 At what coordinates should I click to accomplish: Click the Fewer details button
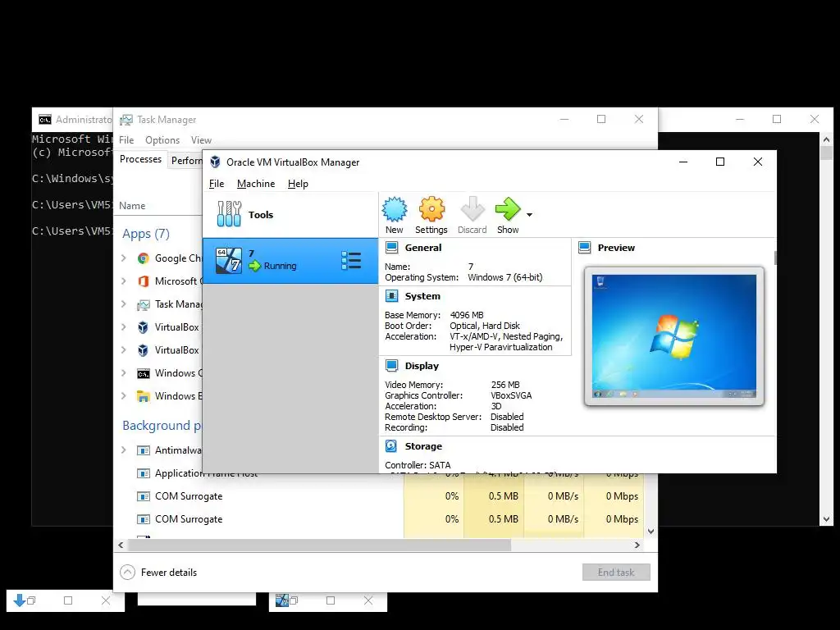click(x=158, y=572)
